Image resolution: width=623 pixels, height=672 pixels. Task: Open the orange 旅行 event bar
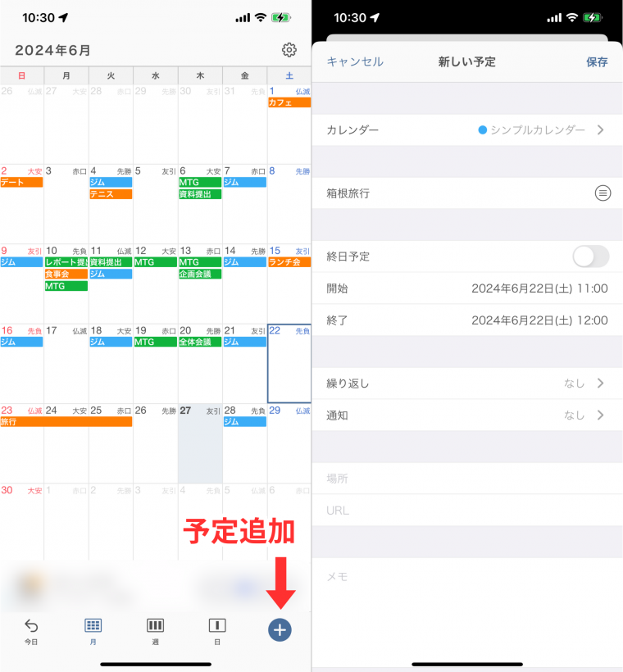[x=66, y=422]
